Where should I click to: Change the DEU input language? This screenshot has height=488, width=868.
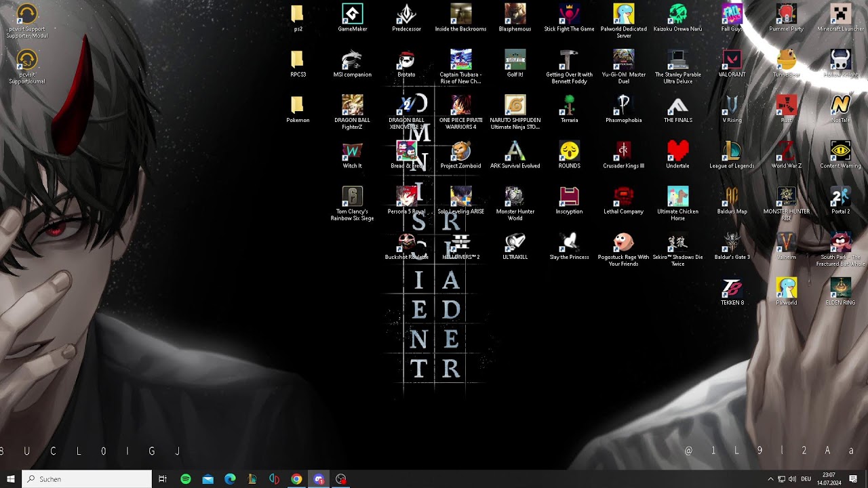[806, 479]
